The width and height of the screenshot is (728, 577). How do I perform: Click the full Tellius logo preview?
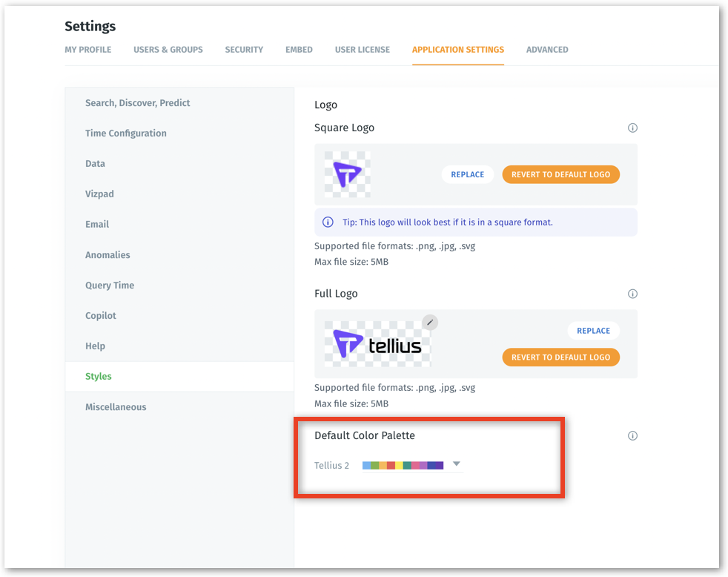point(377,344)
